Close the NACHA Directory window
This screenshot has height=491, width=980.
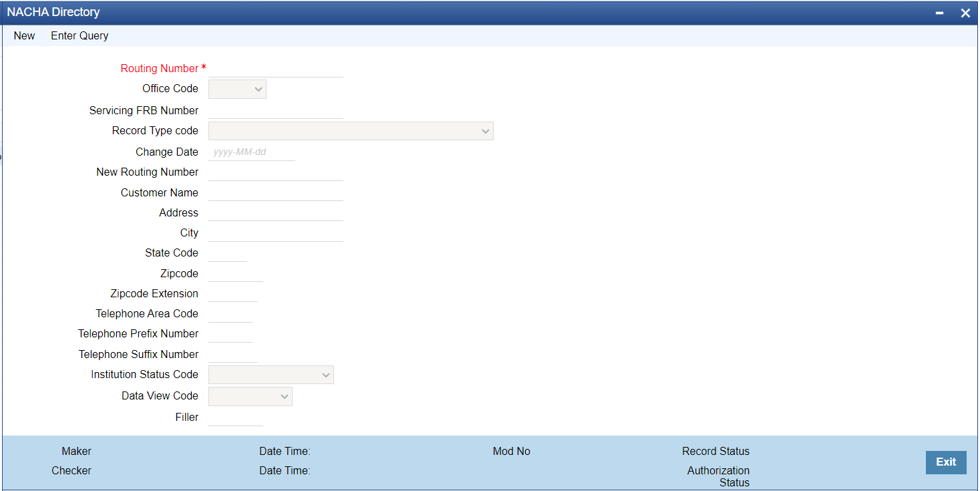(x=965, y=13)
